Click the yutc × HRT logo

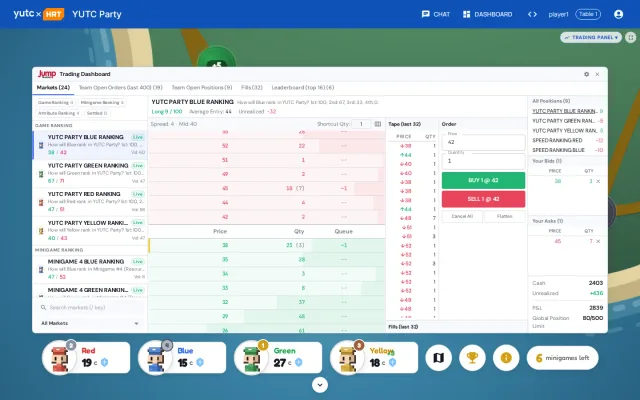(x=39, y=14)
